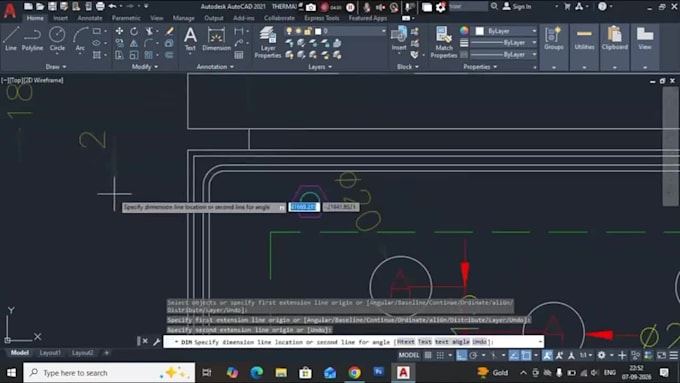Click the Insert block icon

399,38
